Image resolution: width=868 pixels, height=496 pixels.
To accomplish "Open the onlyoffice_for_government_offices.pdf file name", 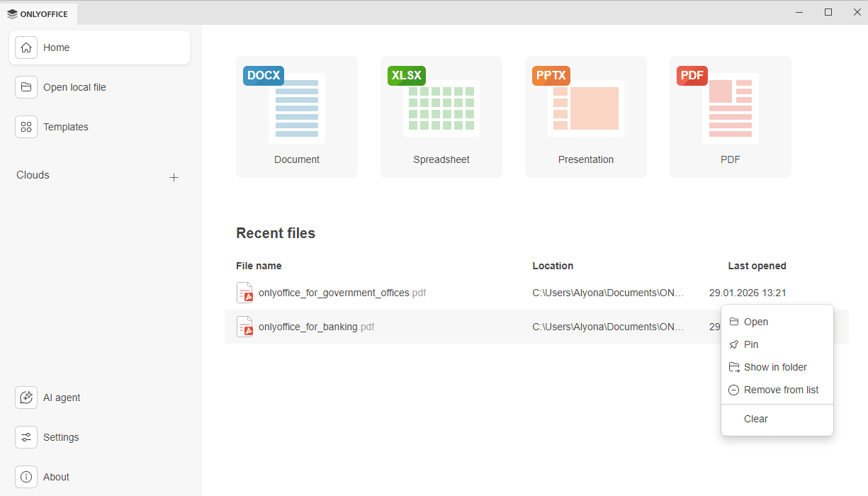I will tap(334, 293).
